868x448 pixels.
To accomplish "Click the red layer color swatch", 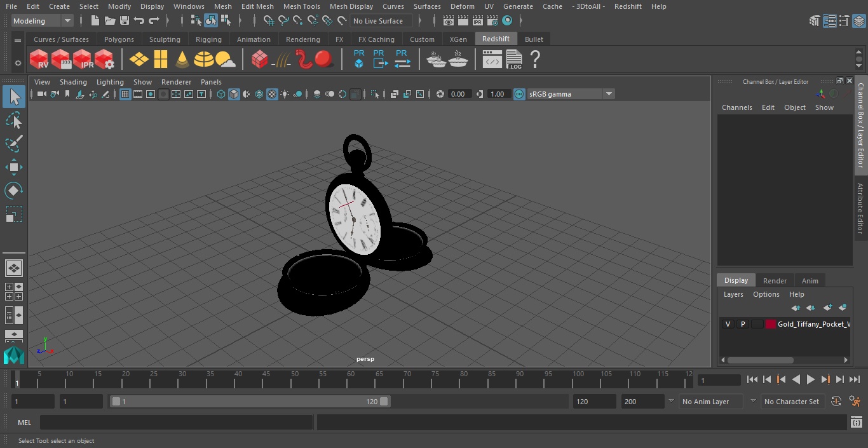I will tap(771, 324).
